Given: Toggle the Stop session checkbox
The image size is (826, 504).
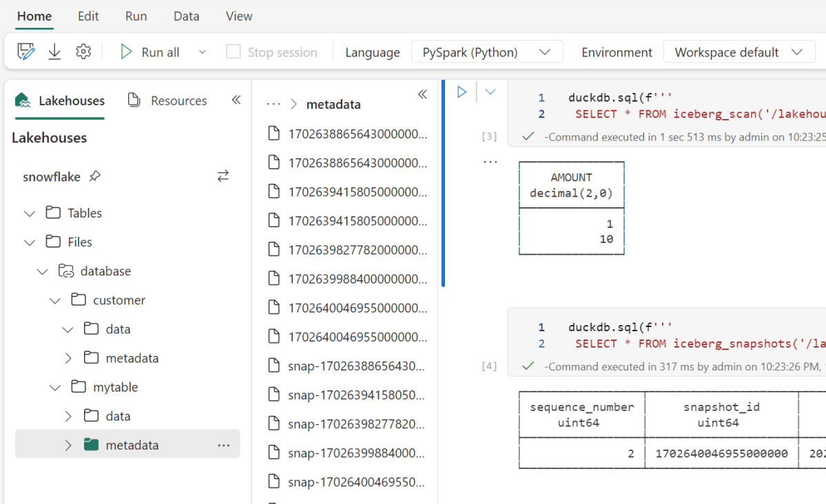Looking at the screenshot, I should tap(234, 52).
